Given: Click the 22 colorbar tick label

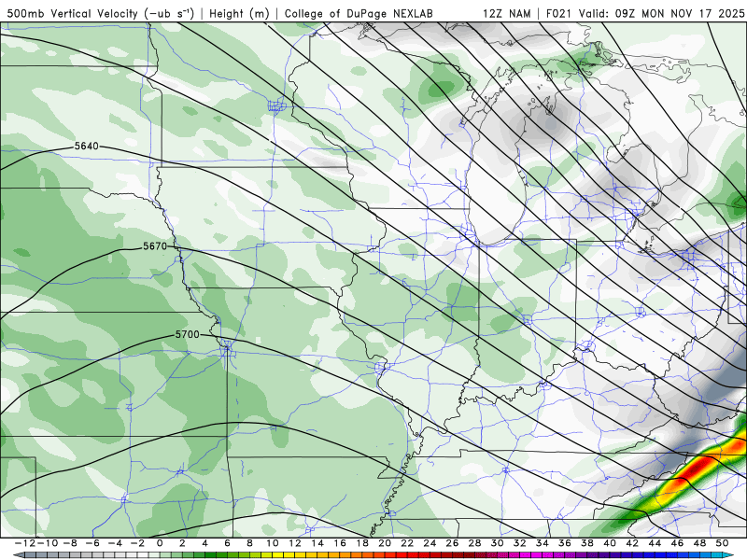Looking at the screenshot, I should pos(407,543).
